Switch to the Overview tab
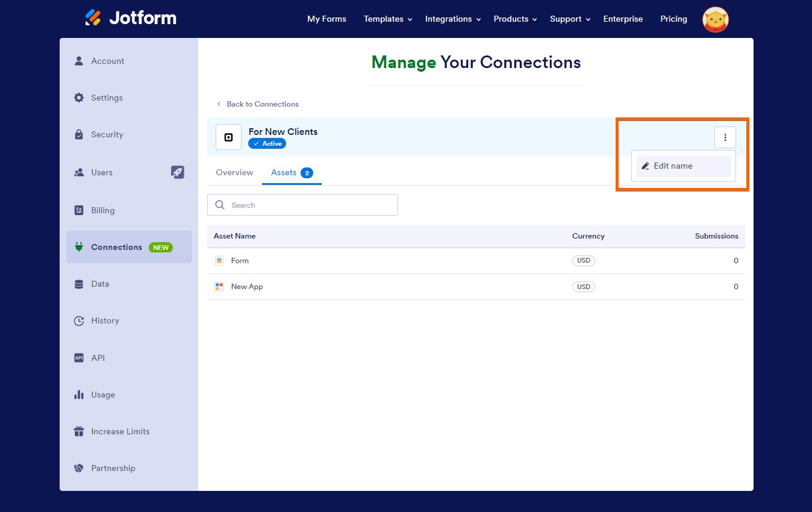 (234, 173)
